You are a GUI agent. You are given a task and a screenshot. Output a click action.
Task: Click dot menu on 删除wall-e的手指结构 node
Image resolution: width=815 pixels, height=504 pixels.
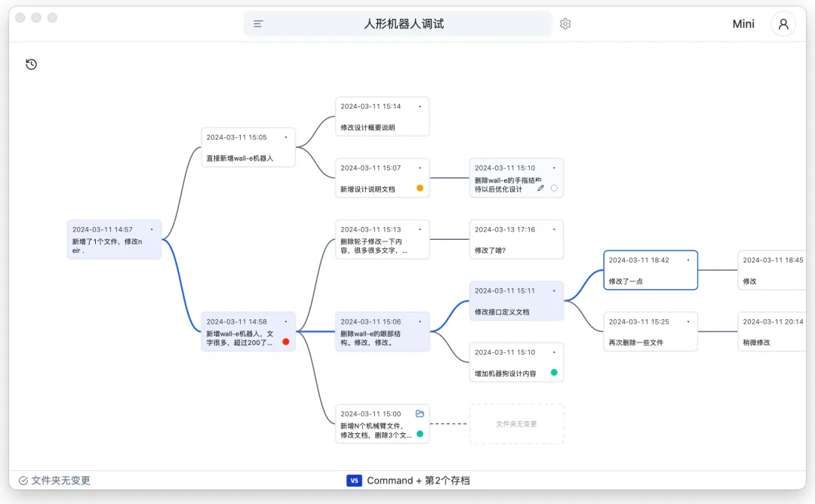click(x=554, y=167)
